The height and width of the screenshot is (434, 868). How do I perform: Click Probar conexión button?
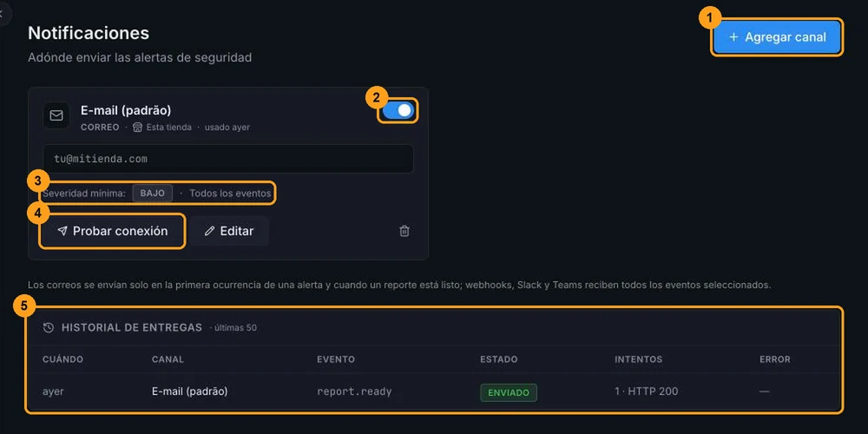pos(112,231)
